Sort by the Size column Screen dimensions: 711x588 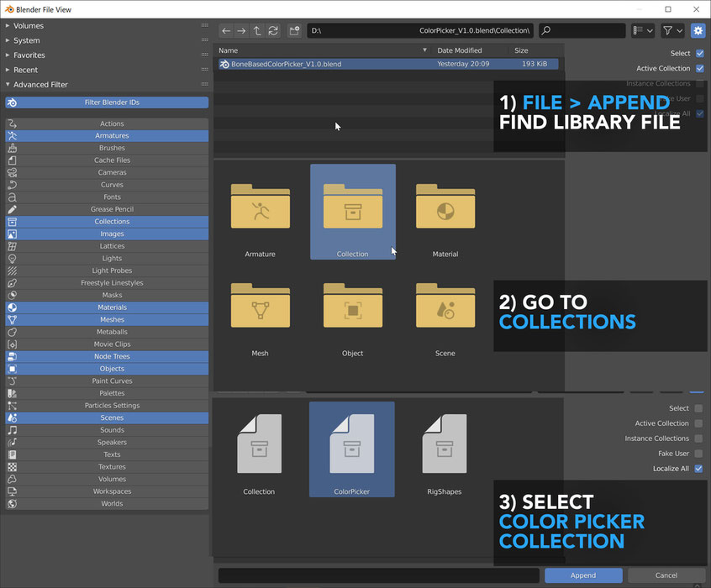tap(534, 50)
